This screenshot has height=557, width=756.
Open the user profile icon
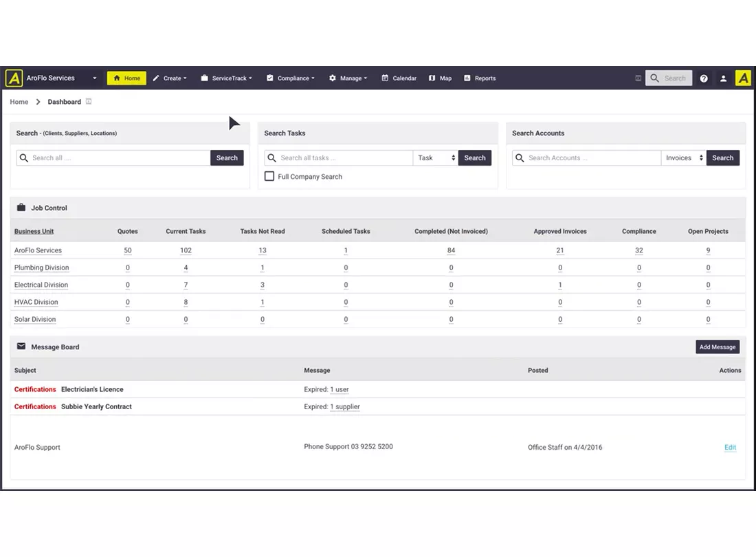[723, 78]
